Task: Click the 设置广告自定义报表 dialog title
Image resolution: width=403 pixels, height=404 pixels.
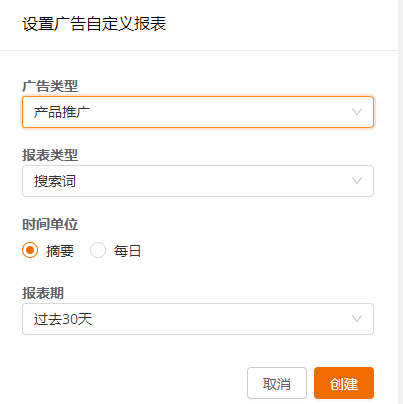Action: point(94,24)
